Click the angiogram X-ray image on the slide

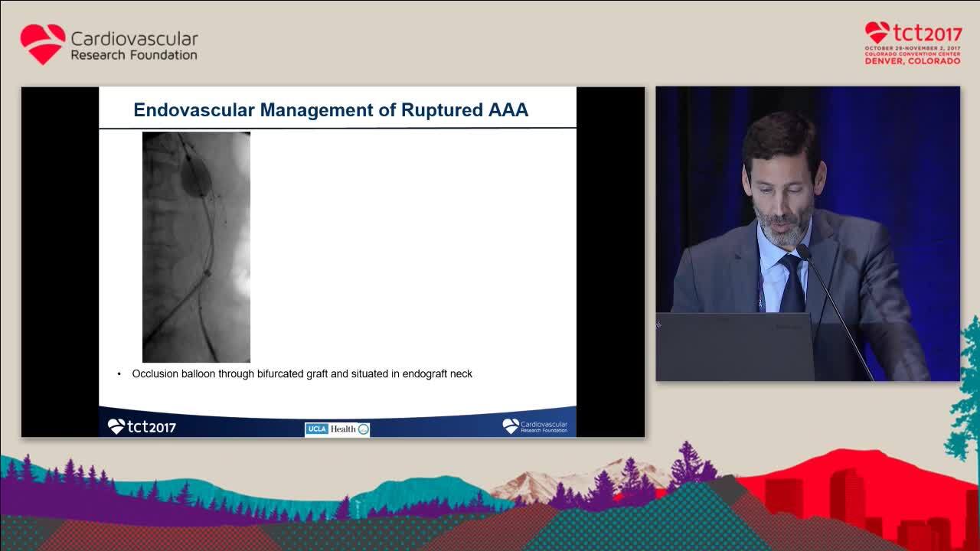coord(196,246)
